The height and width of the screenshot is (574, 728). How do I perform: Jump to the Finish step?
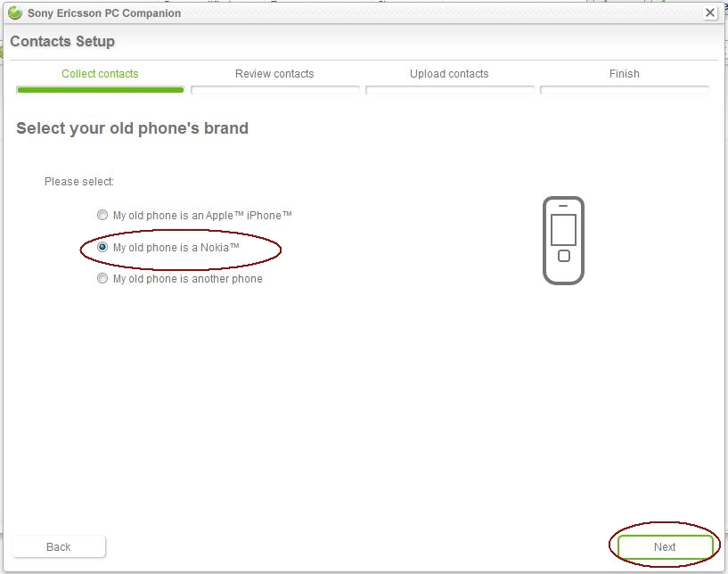(624, 74)
